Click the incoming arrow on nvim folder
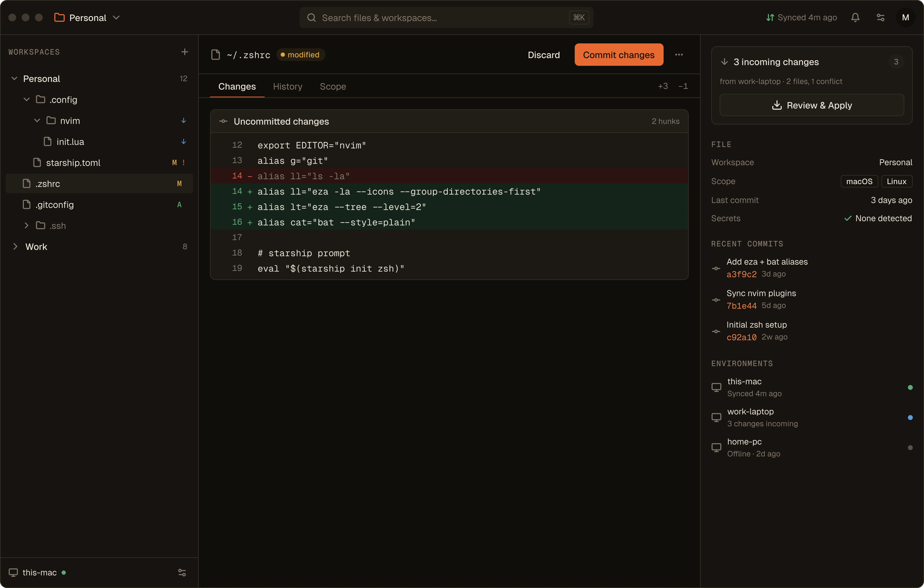The image size is (924, 588). (x=183, y=121)
